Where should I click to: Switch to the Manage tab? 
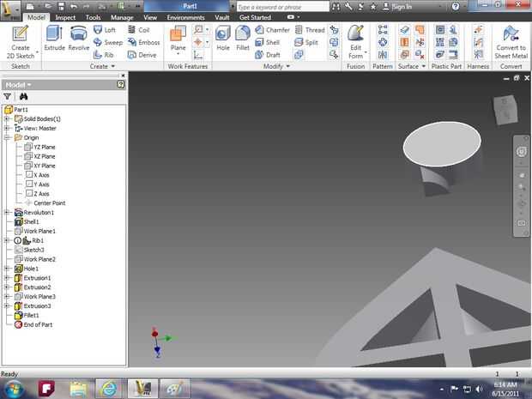122,17
